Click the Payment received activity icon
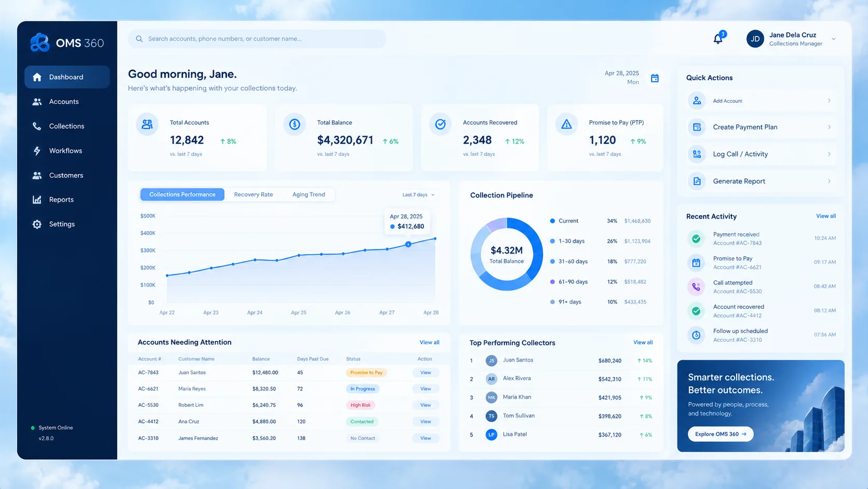The height and width of the screenshot is (489, 868). click(696, 239)
